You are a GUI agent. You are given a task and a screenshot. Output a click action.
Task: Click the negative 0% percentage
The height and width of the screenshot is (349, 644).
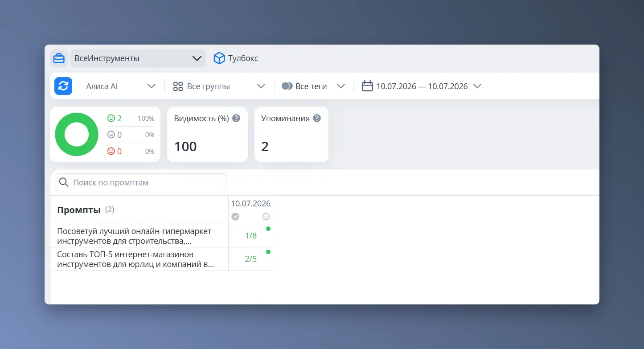coord(150,152)
